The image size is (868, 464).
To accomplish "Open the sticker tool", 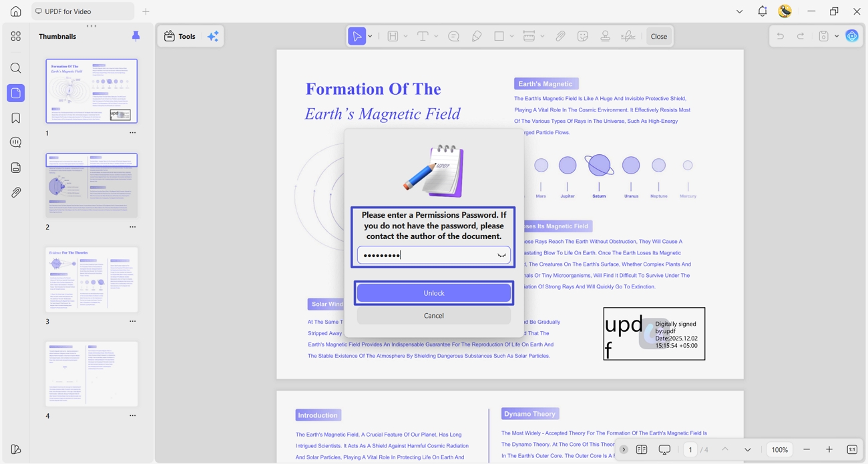I will pyautogui.click(x=583, y=36).
